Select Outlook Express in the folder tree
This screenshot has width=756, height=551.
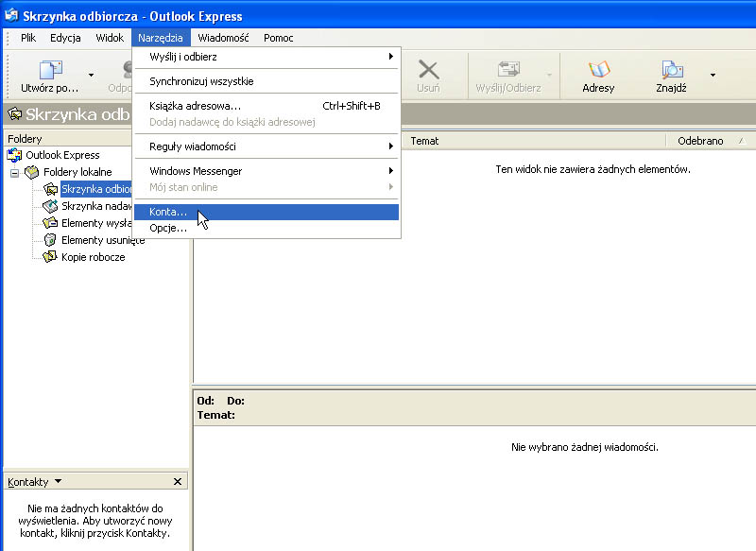click(x=62, y=155)
